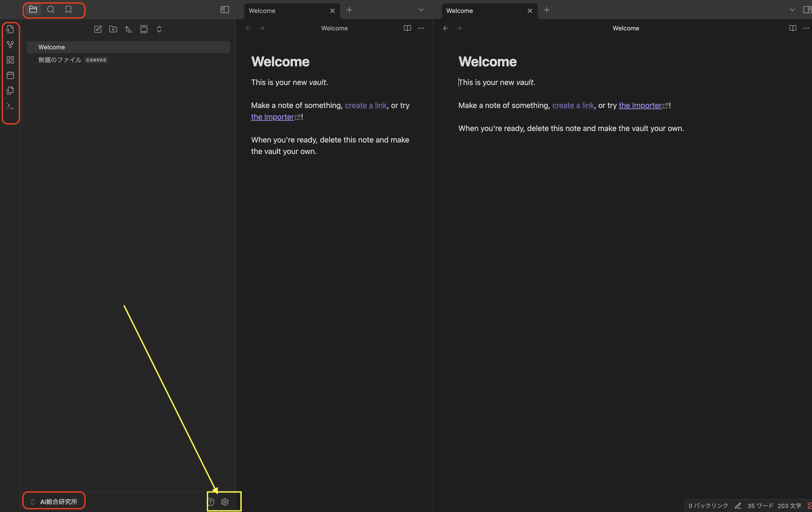
Task: Open help question mark icon
Action: click(211, 502)
